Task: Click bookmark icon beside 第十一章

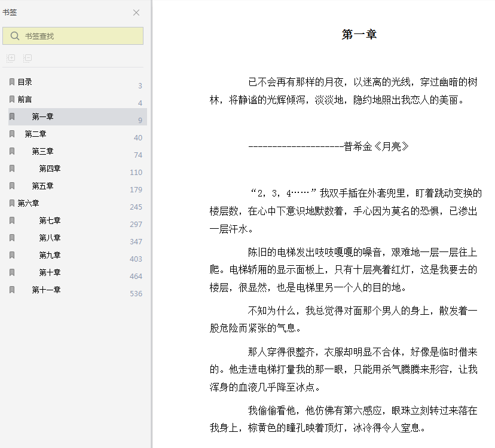Action: (12, 290)
